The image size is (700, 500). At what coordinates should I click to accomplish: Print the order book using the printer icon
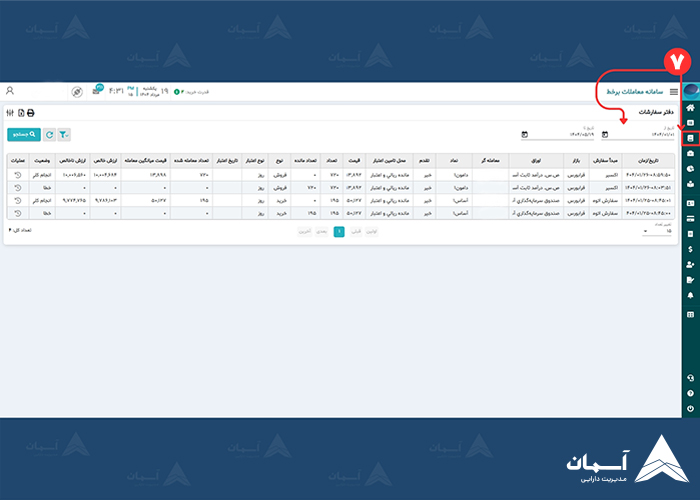coord(31,113)
